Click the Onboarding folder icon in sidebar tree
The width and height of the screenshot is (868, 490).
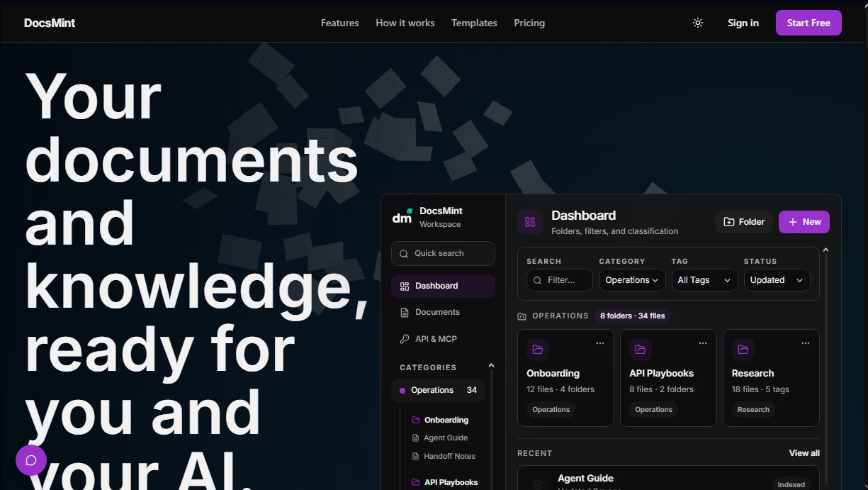(x=416, y=420)
